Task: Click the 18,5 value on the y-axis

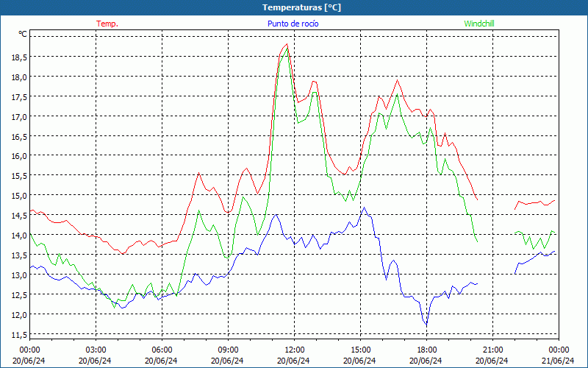Action: click(x=19, y=57)
